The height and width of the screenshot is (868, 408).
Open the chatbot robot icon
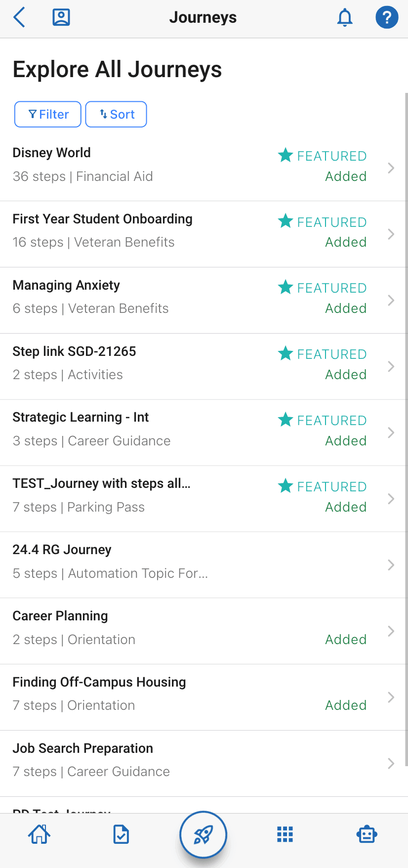point(367,834)
